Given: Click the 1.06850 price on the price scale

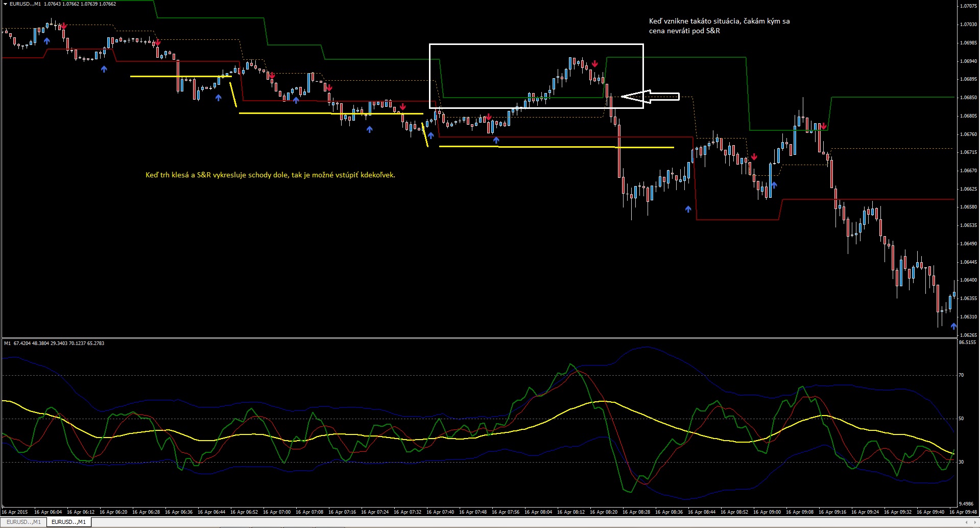Looking at the screenshot, I should (x=968, y=98).
